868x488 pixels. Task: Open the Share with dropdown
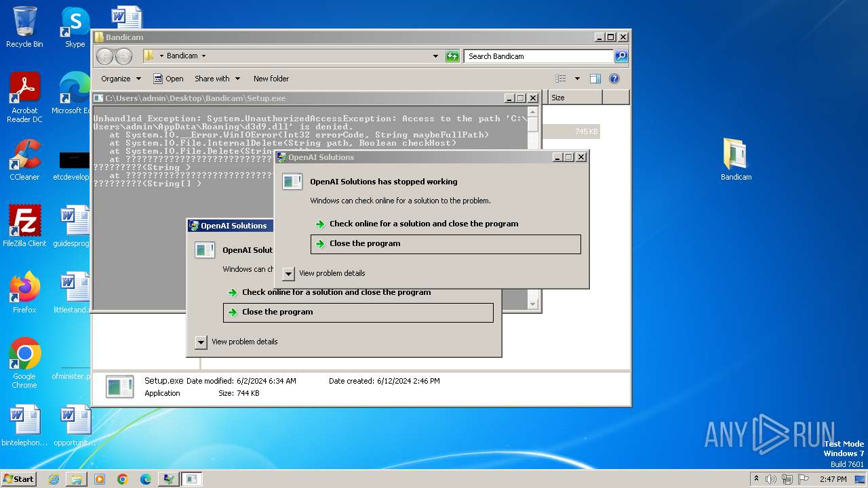pyautogui.click(x=216, y=79)
